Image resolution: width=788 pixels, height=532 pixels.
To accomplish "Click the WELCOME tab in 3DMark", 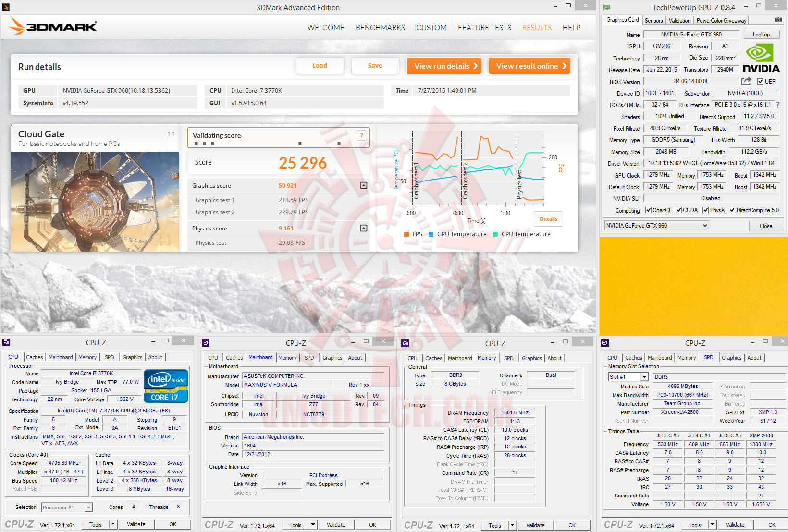I will 326,28.
